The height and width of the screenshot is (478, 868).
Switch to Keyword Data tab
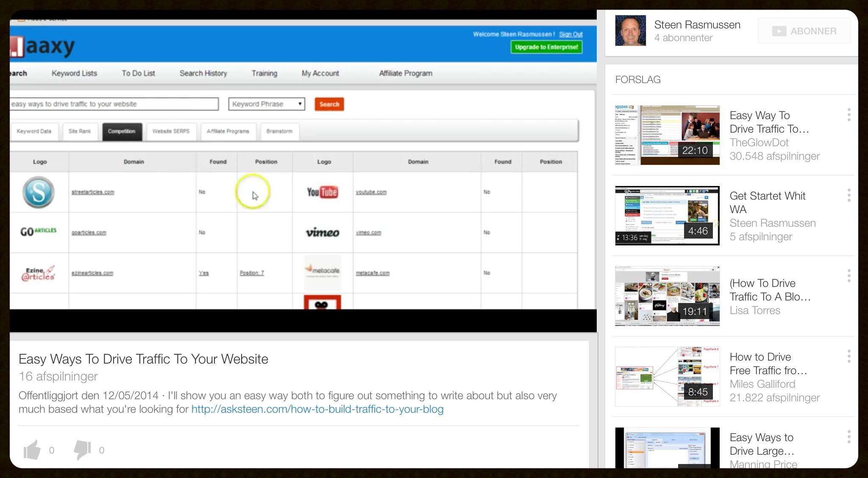tap(34, 131)
